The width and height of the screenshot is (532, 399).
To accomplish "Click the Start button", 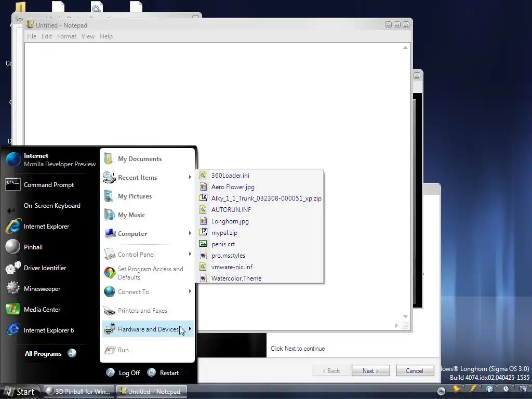I will point(19,392).
